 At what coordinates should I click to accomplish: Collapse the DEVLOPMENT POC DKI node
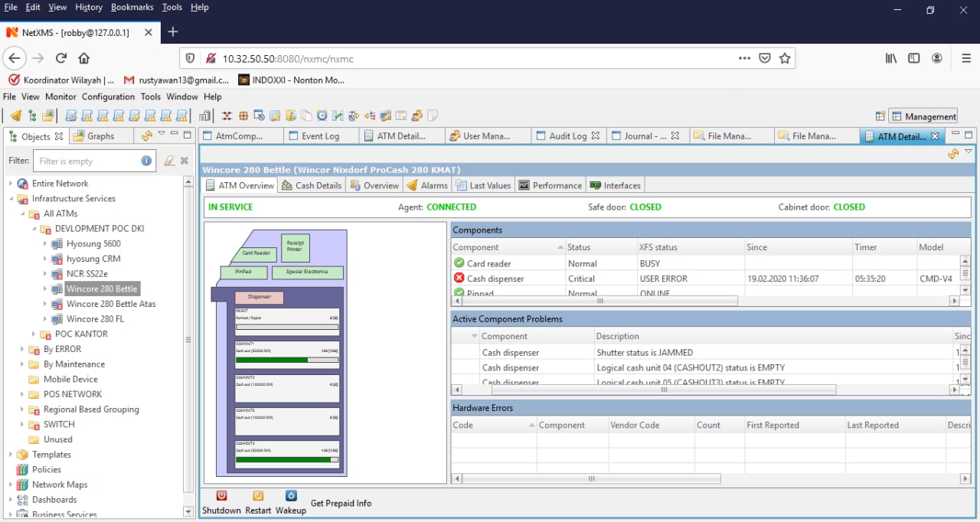click(34, 229)
